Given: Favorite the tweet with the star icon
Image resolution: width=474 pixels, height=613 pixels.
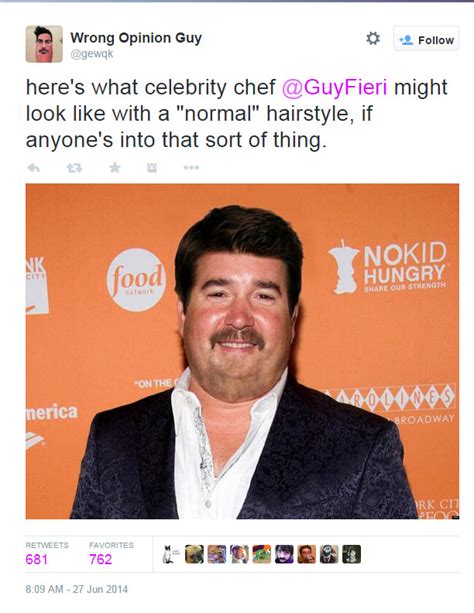Looking at the screenshot, I should (x=115, y=167).
